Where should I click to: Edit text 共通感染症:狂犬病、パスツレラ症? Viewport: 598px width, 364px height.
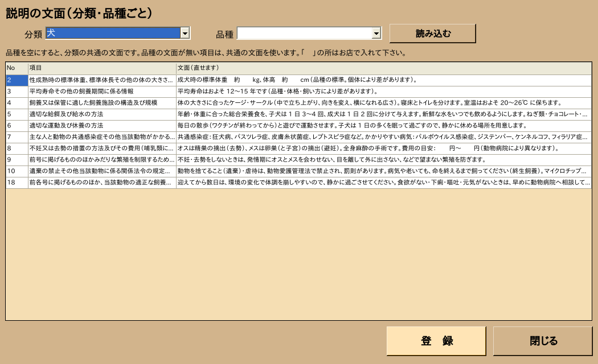click(384, 137)
